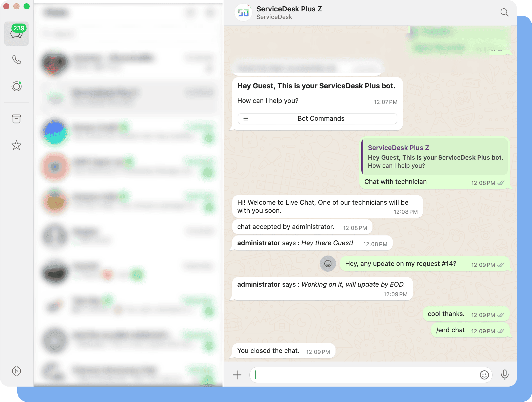Open the emoji picker
Screen dimensions: 532x402
click(484, 375)
